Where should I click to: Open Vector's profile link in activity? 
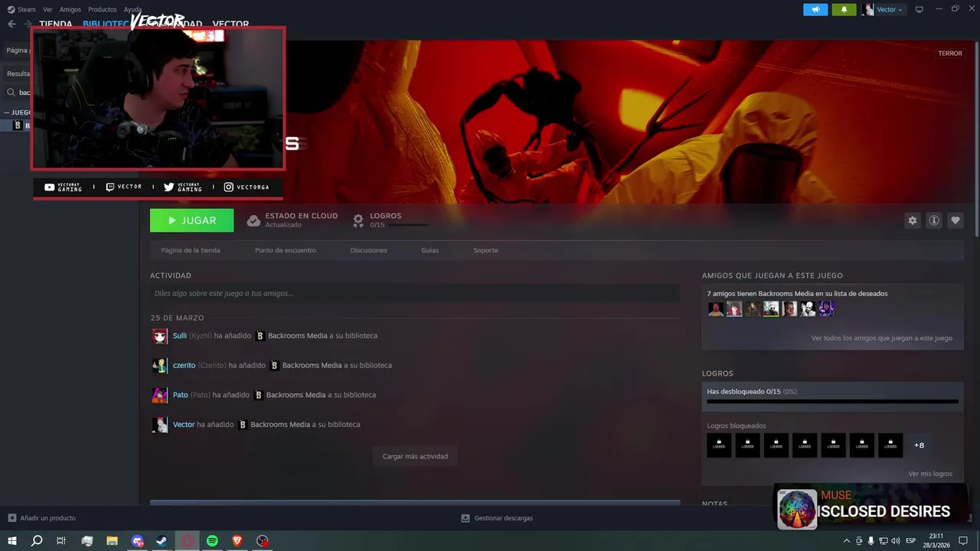click(x=184, y=424)
